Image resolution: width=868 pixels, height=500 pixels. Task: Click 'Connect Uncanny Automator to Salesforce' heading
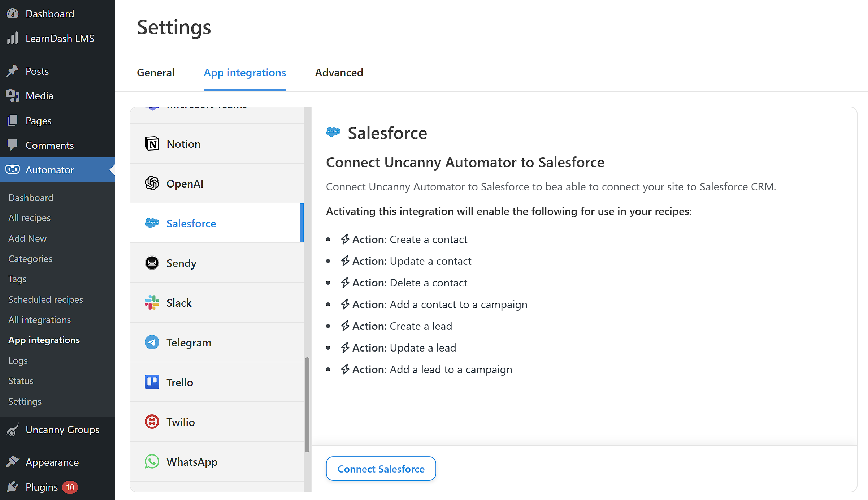tap(465, 163)
